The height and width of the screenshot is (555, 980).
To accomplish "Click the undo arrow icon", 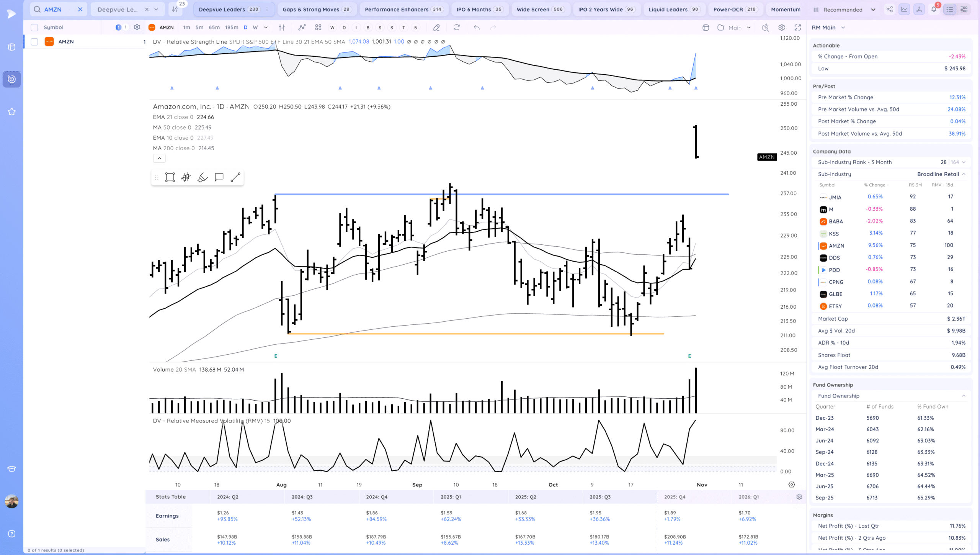I will click(x=477, y=28).
